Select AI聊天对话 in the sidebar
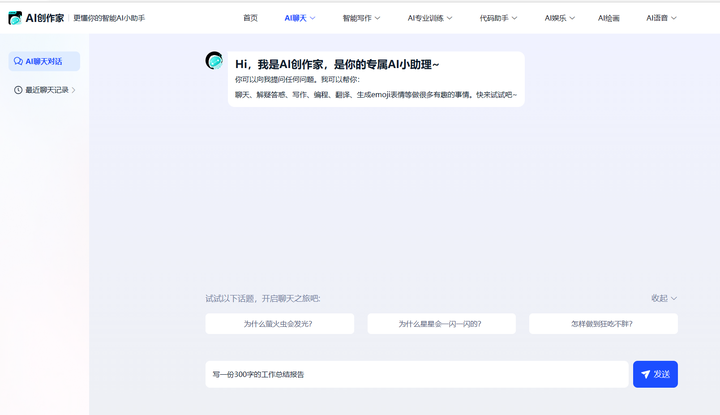Image resolution: width=720 pixels, height=415 pixels. pos(44,61)
